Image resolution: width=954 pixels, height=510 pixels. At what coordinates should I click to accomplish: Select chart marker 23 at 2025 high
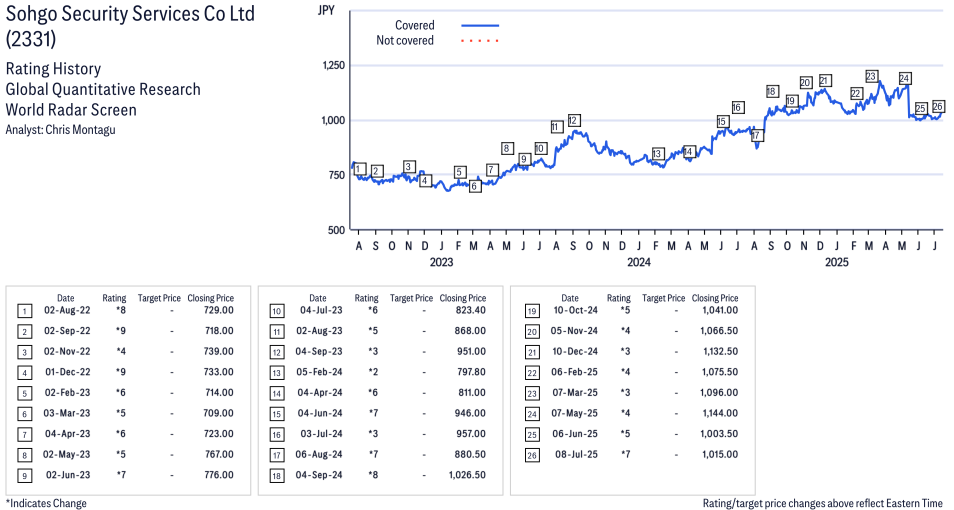click(871, 77)
